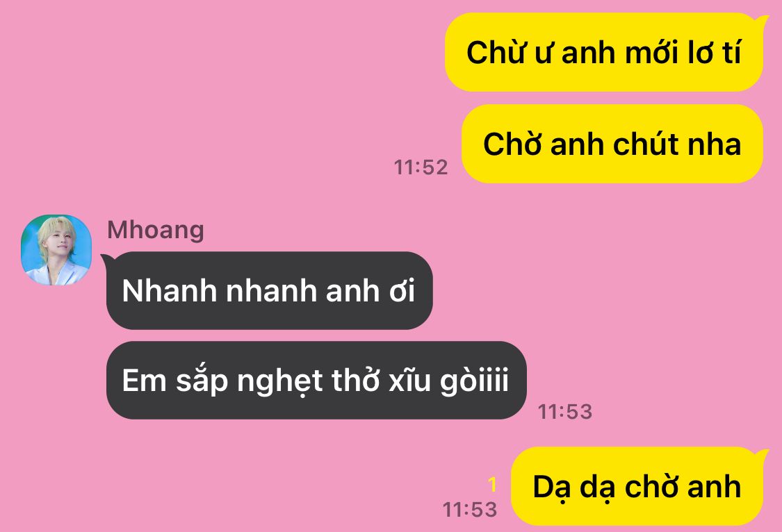Click the yellow unread count '1'

click(x=492, y=485)
